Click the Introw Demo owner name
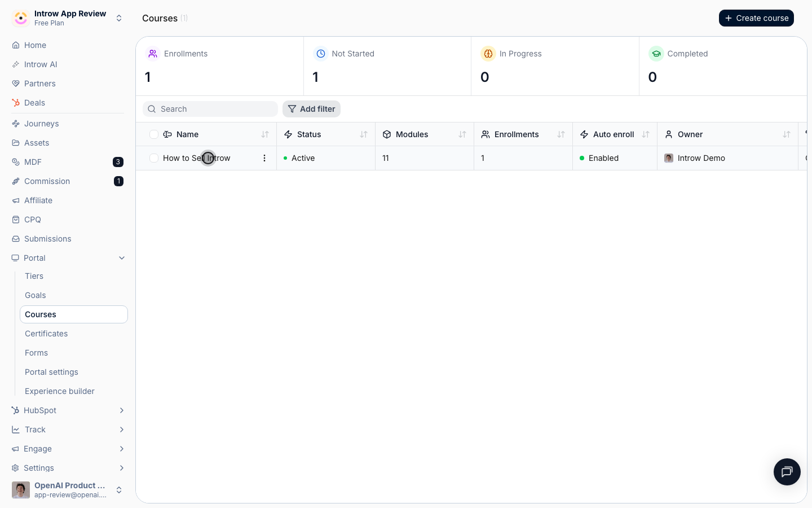812x508 pixels. (x=701, y=158)
